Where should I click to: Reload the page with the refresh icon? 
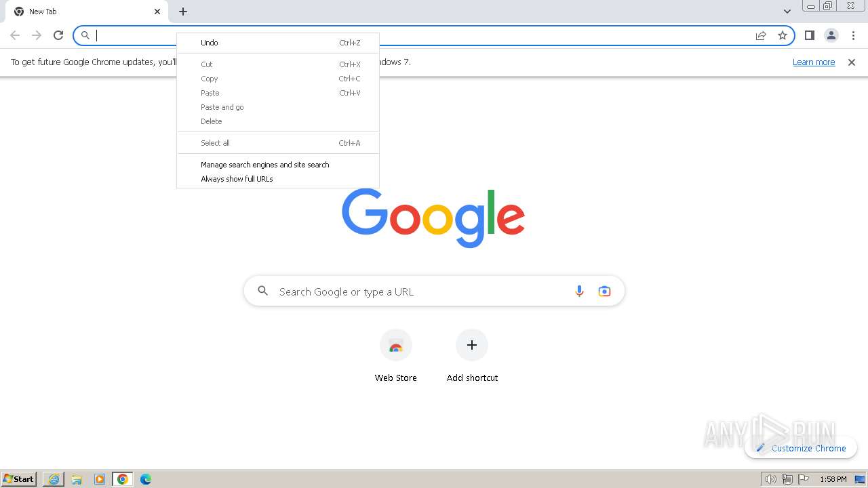tap(58, 35)
